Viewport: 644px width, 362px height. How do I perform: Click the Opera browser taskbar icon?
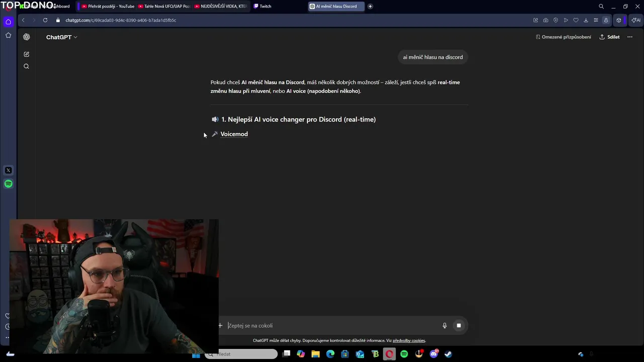(389, 354)
